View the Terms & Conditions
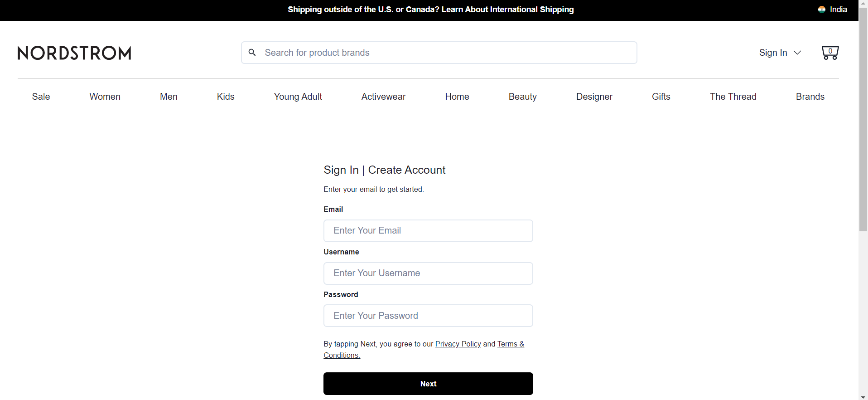Image resolution: width=868 pixels, height=400 pixels. (511, 344)
